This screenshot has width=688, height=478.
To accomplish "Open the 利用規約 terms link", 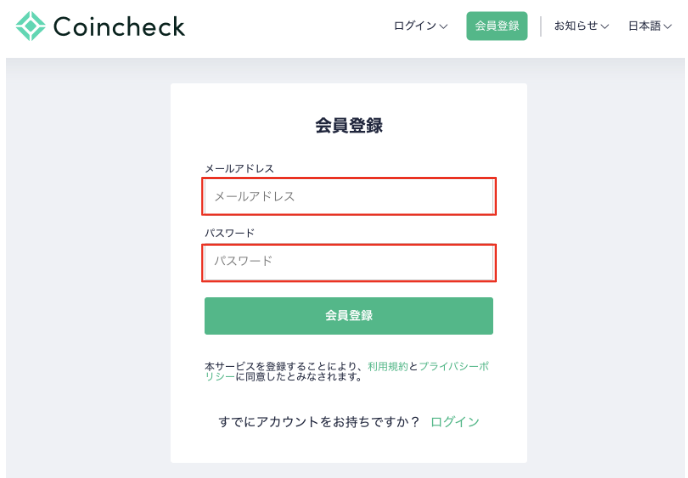I will pos(388,367).
